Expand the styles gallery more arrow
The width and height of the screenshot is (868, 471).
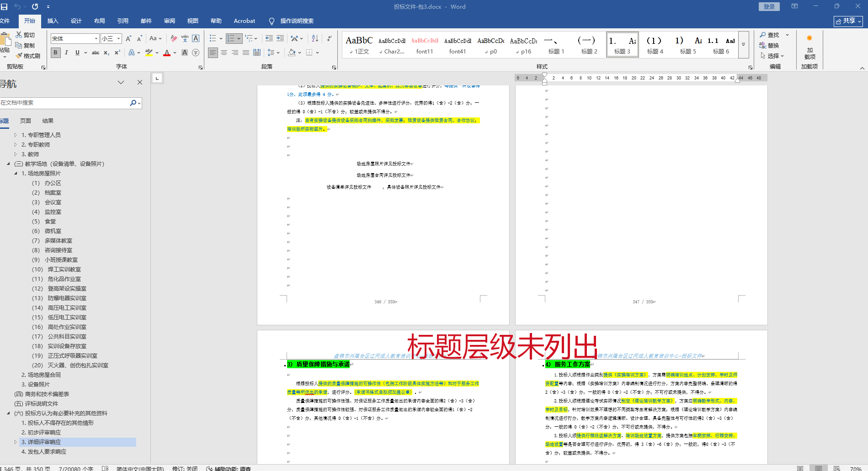(744, 45)
